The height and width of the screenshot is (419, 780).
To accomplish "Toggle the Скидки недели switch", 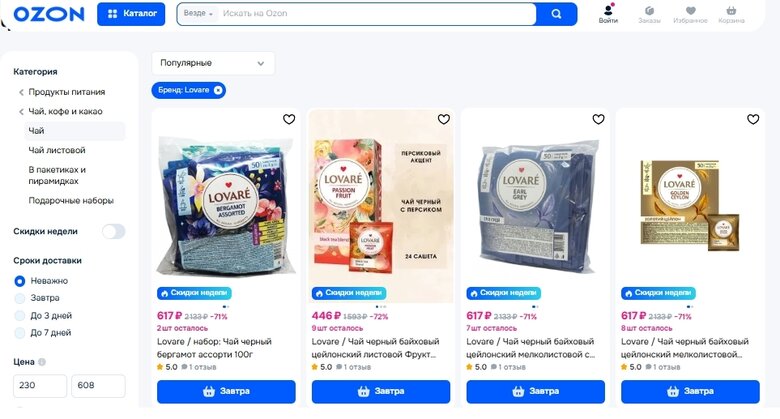I will (x=113, y=231).
